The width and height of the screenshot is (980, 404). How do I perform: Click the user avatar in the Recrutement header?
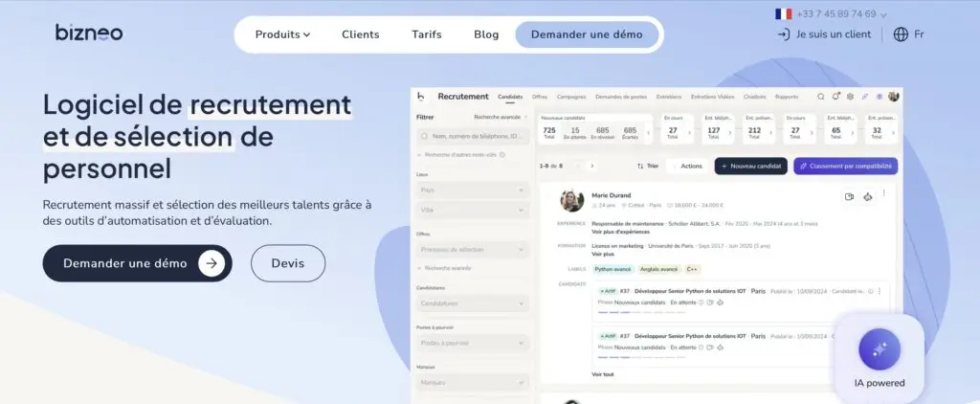click(894, 97)
